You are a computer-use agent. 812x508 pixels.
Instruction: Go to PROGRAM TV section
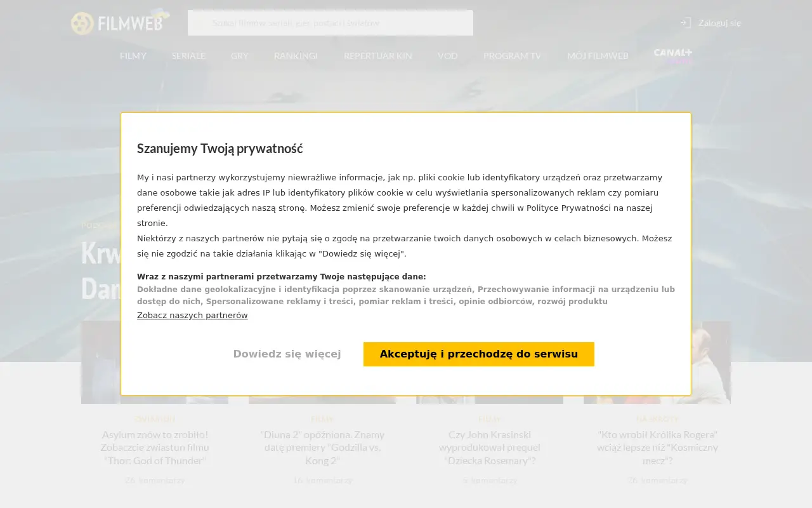pyautogui.click(x=513, y=56)
